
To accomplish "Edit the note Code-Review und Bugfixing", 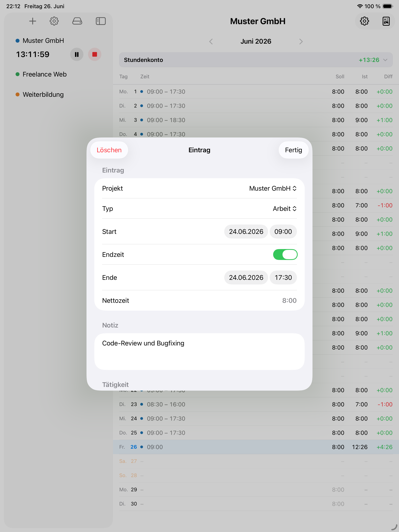I will (199, 351).
